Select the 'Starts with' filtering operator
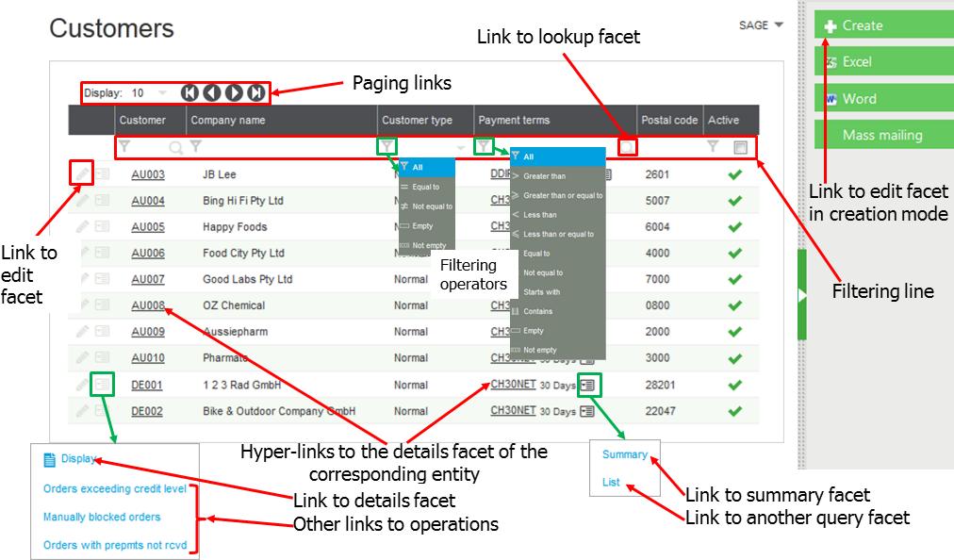 (x=541, y=292)
